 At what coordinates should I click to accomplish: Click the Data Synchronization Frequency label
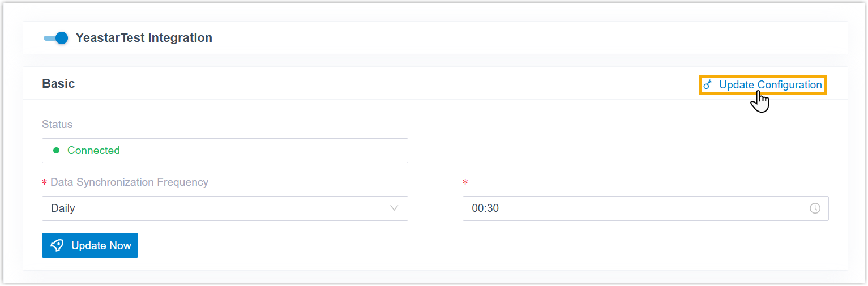tap(129, 182)
